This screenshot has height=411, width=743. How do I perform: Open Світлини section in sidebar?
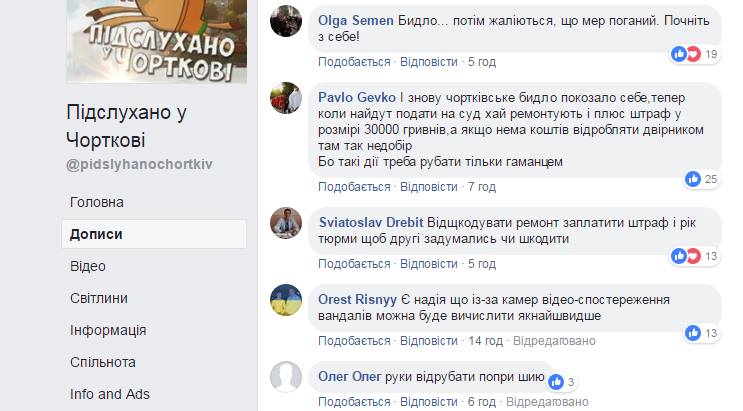99,298
